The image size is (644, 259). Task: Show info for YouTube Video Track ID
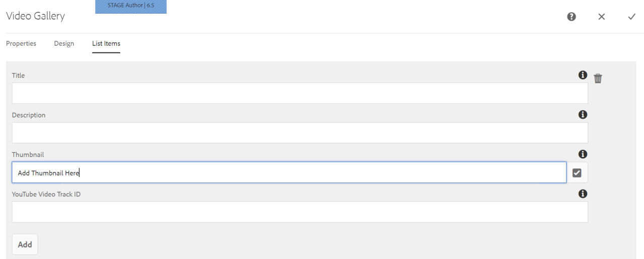[583, 194]
